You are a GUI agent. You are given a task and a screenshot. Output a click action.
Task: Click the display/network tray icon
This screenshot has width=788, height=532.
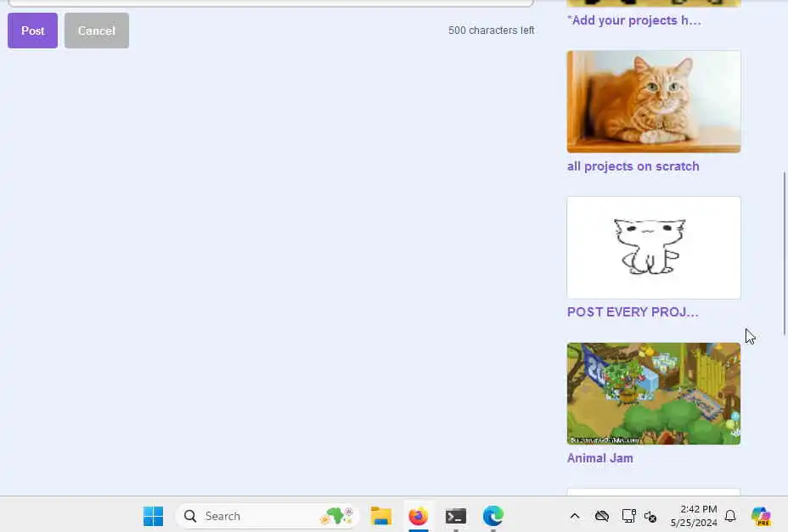[628, 516]
